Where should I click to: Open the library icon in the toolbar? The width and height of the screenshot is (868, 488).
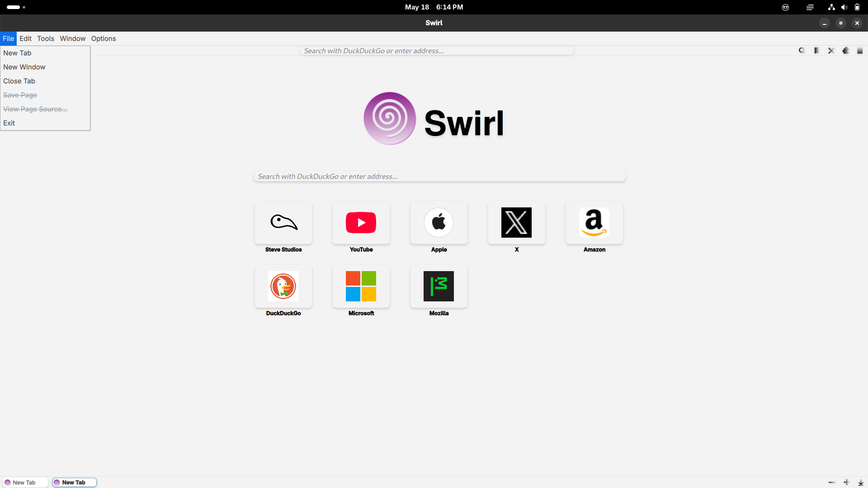860,51
